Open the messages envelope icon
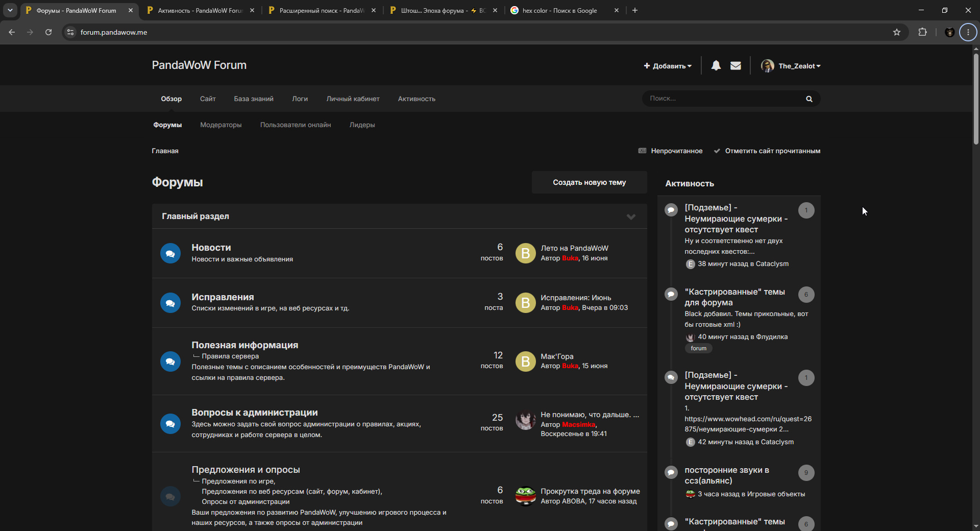 (736, 65)
